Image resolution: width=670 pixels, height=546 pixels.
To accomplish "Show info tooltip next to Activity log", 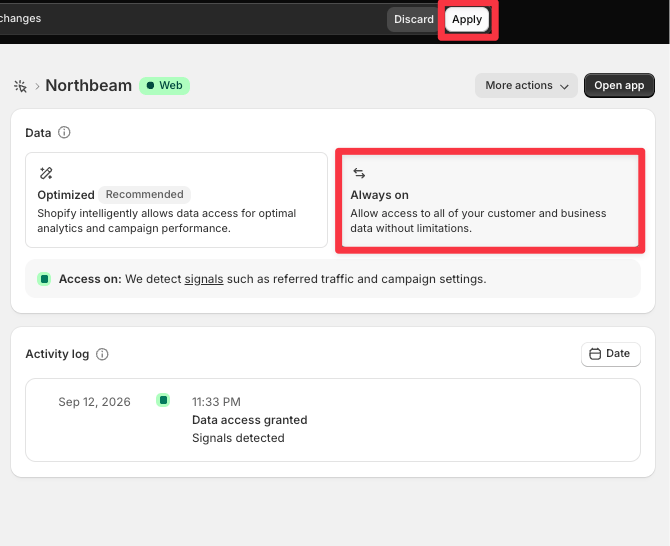I will click(x=102, y=354).
